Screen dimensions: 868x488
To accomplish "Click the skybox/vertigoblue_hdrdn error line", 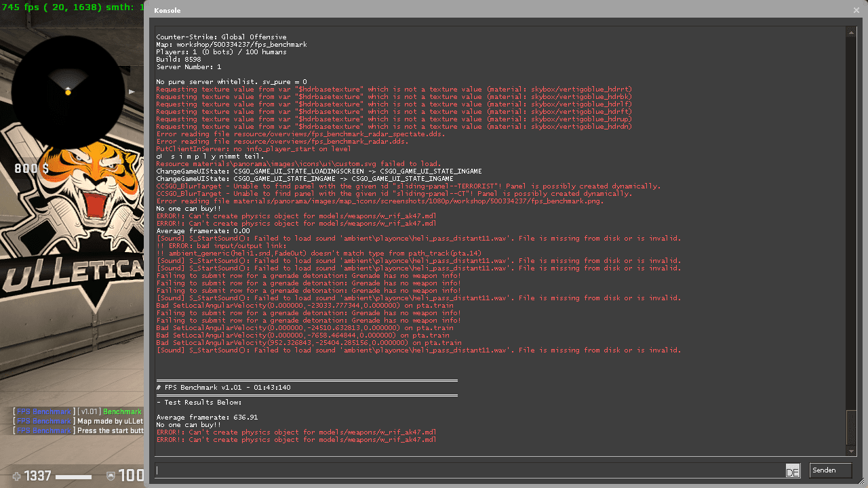I will click(x=394, y=127).
